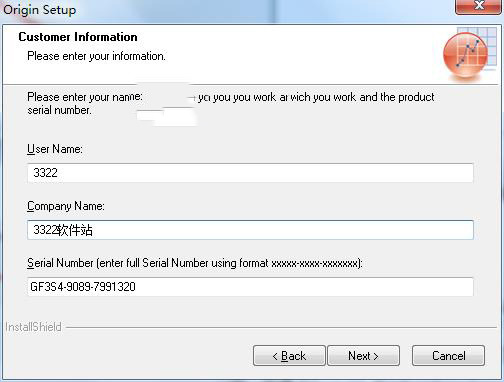Edit the Serial Number field
The image size is (504, 382).
pyautogui.click(x=250, y=287)
